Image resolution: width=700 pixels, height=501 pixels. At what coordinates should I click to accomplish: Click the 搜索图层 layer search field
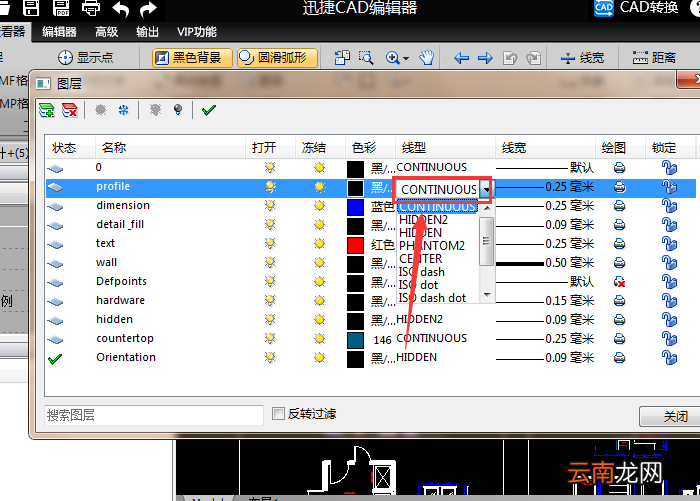tap(154, 415)
